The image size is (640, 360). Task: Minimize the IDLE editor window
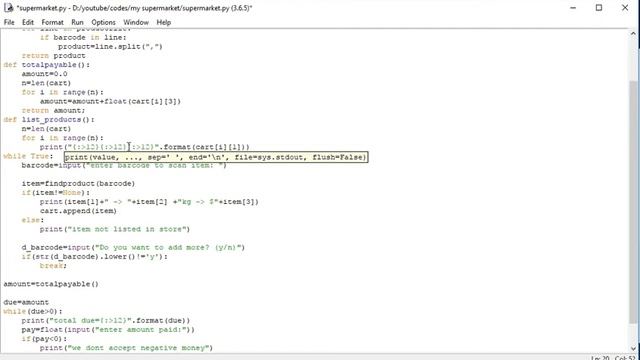tap(573, 8)
